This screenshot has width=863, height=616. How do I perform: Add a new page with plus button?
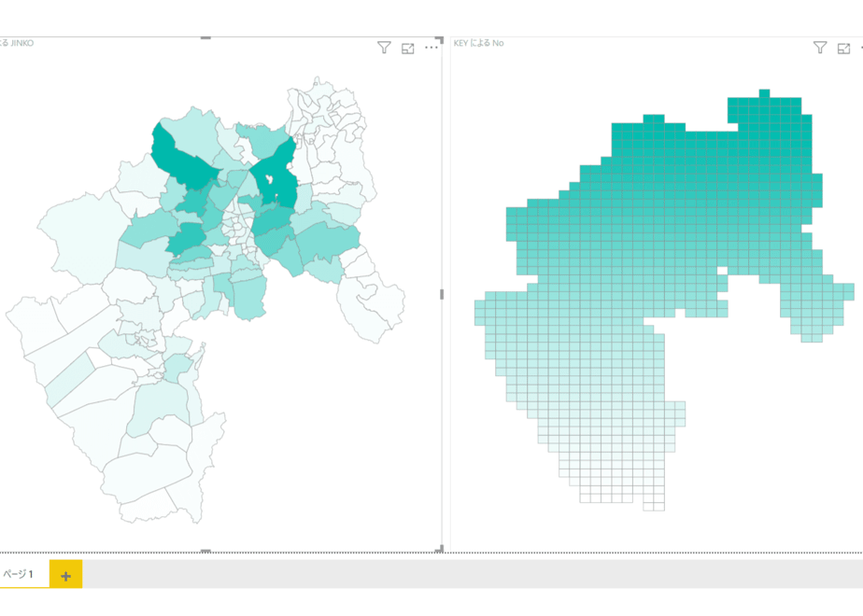pos(66,574)
